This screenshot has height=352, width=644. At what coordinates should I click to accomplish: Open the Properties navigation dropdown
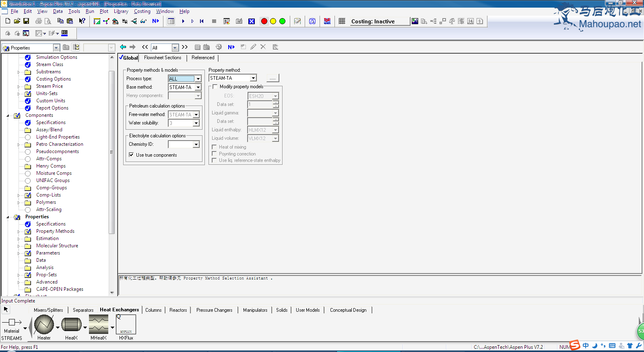56,48
